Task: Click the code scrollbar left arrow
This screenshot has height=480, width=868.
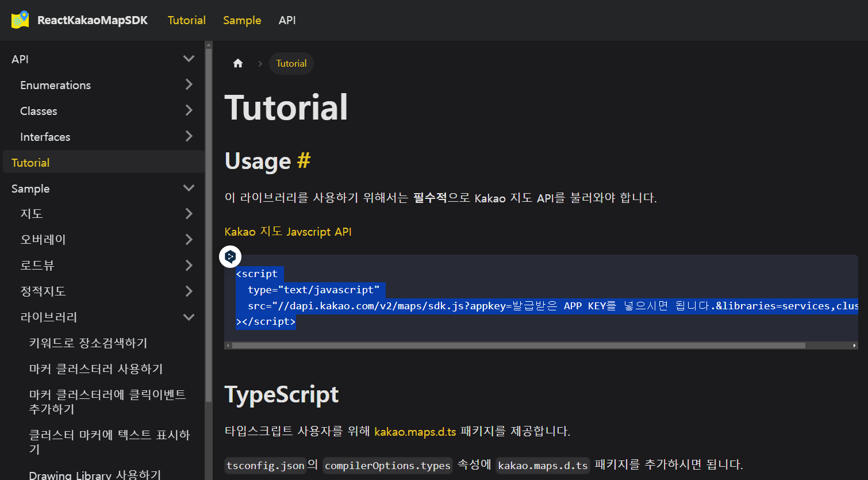Action: tap(228, 345)
